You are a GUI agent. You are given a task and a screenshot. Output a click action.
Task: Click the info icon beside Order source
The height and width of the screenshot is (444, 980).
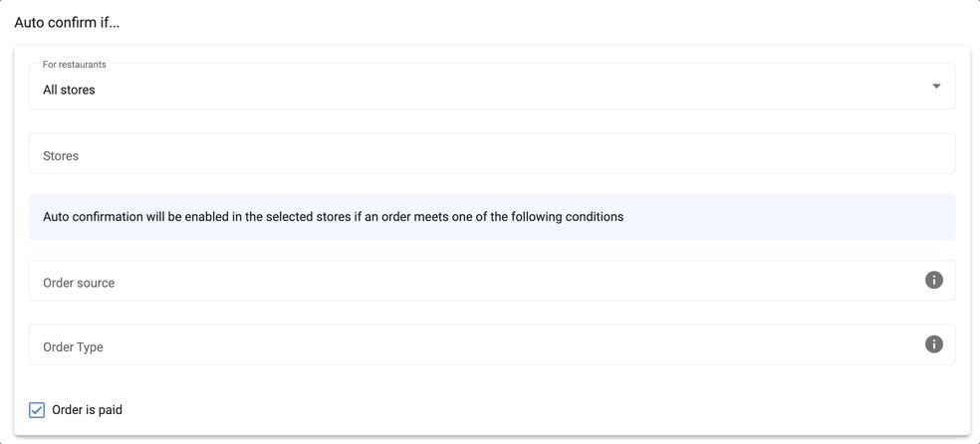(934, 280)
